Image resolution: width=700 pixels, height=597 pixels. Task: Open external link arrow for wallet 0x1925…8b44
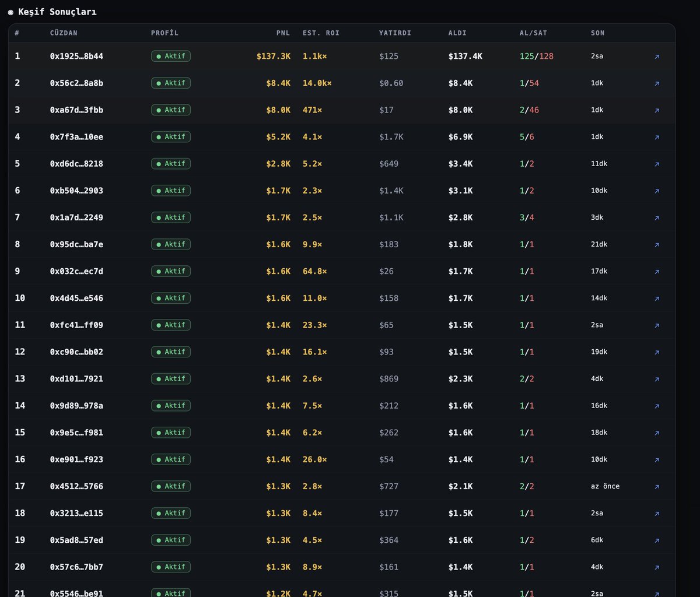(x=657, y=57)
